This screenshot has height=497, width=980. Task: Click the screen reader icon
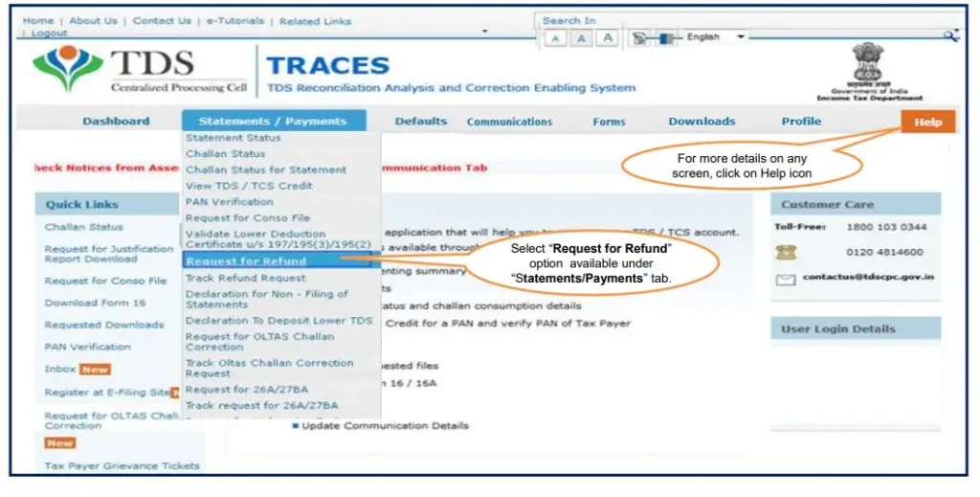[x=639, y=38]
